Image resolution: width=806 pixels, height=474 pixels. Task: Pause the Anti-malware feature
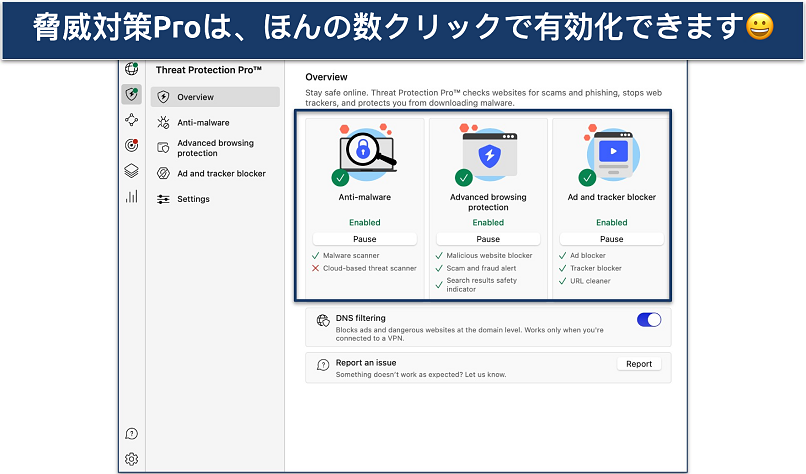[364, 239]
